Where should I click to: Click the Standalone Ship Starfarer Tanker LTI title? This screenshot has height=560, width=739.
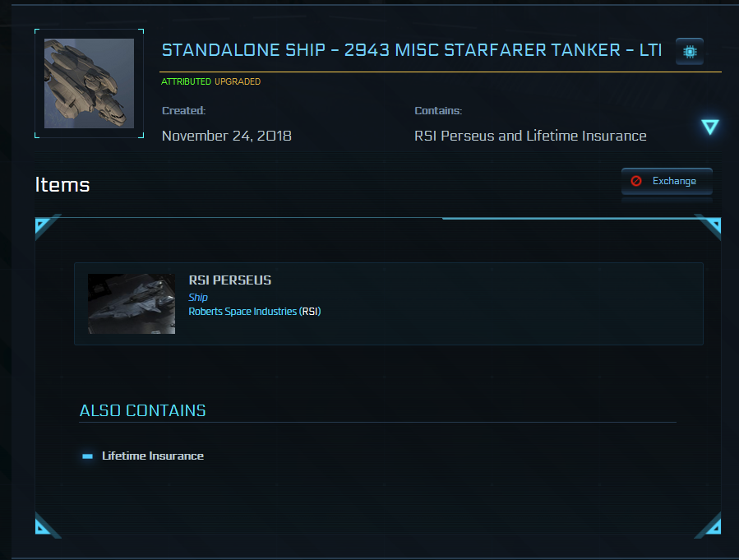411,50
